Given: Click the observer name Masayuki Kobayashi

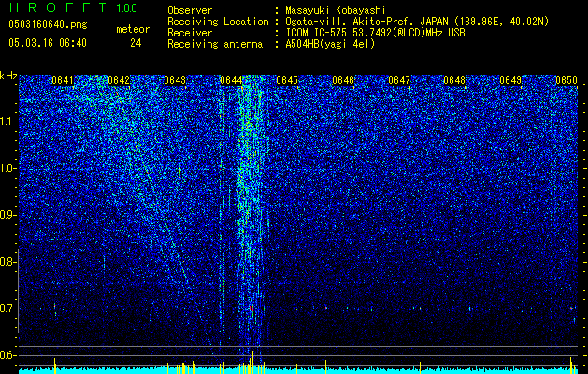Looking at the screenshot, I should pos(336,10).
